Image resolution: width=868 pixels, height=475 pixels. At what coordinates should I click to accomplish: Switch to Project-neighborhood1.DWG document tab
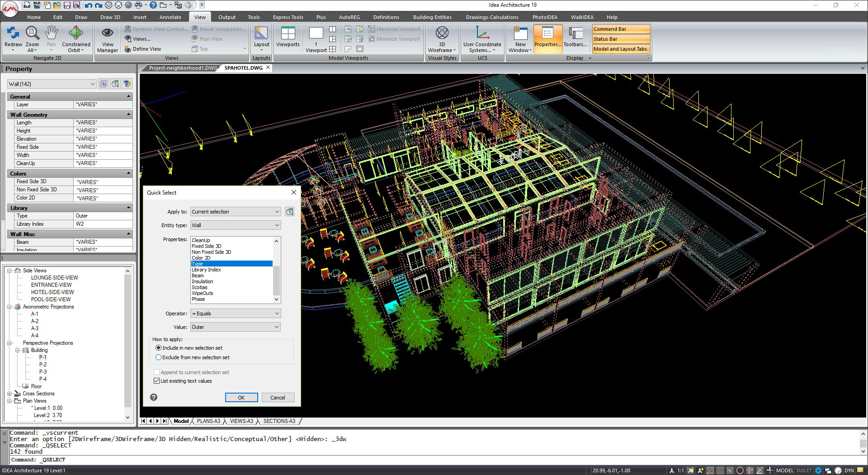[182, 68]
